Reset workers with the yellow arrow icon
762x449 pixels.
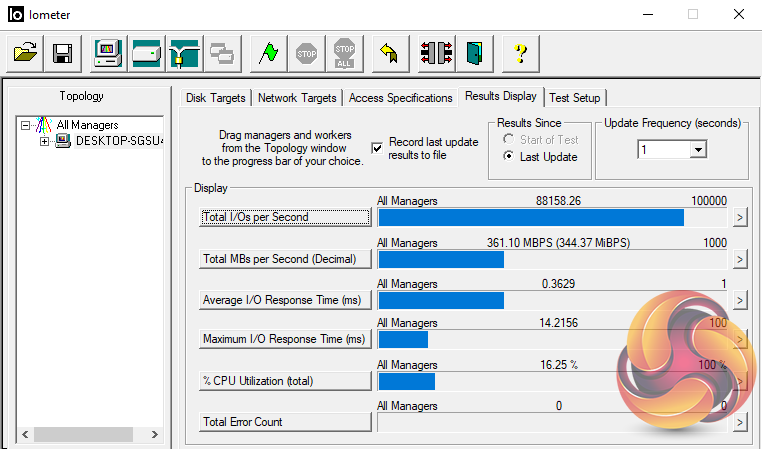coord(390,53)
